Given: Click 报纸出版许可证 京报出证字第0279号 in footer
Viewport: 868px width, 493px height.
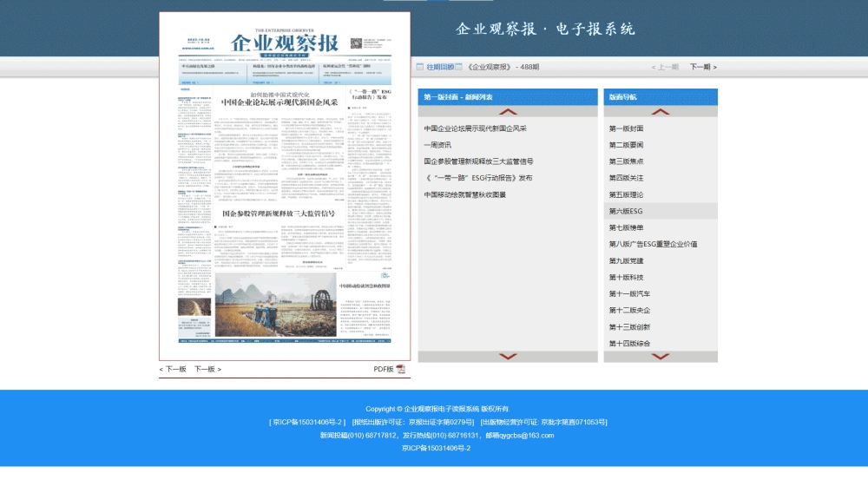Looking at the screenshot, I should [413, 422].
